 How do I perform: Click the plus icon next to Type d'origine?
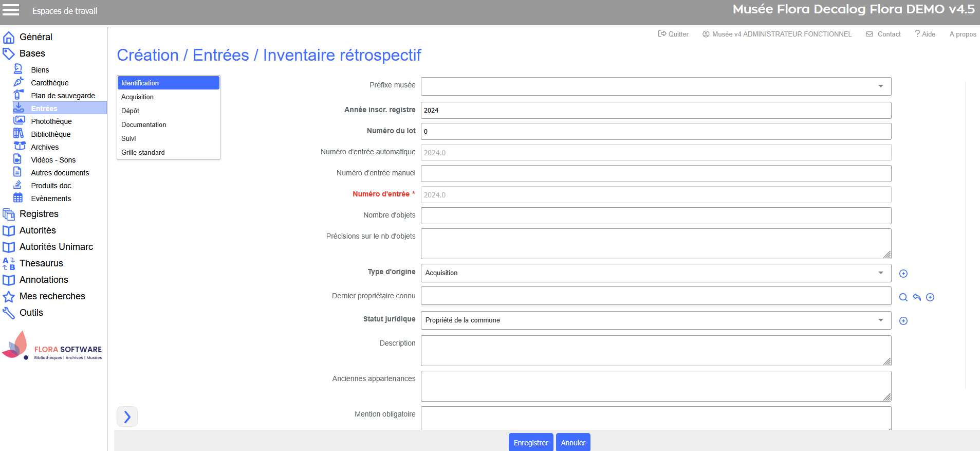(x=903, y=274)
